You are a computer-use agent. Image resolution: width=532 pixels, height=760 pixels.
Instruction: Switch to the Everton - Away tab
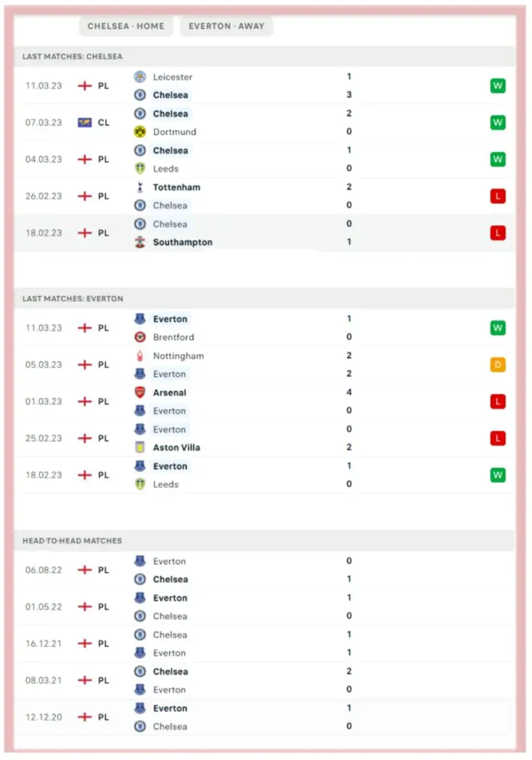coord(227,26)
